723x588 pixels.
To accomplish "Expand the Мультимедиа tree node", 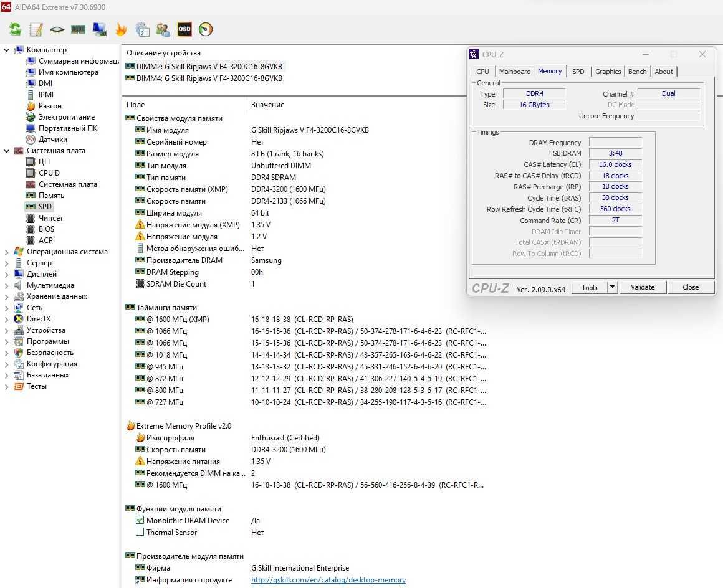I will click(x=6, y=285).
